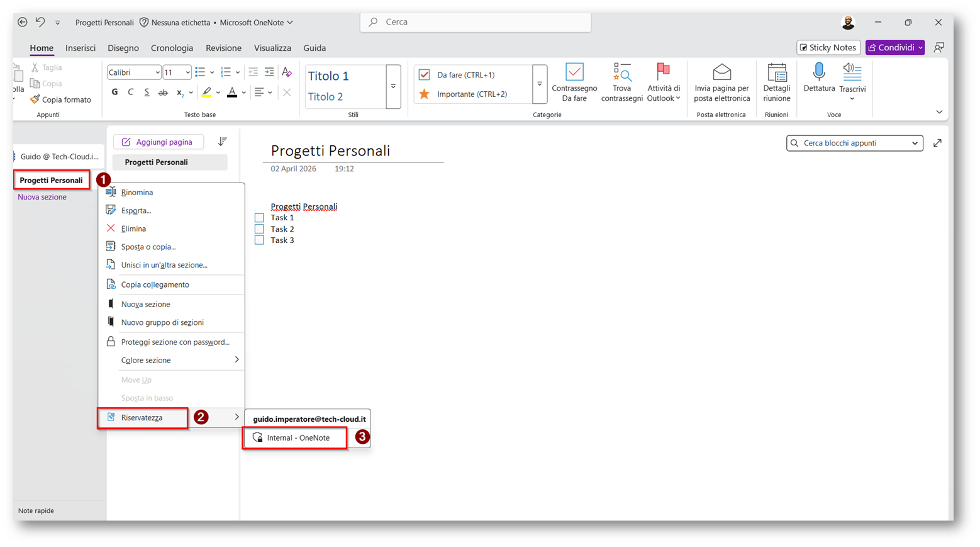This screenshot has width=980, height=547.
Task: Open the Sticky Notes button
Action: coord(828,47)
